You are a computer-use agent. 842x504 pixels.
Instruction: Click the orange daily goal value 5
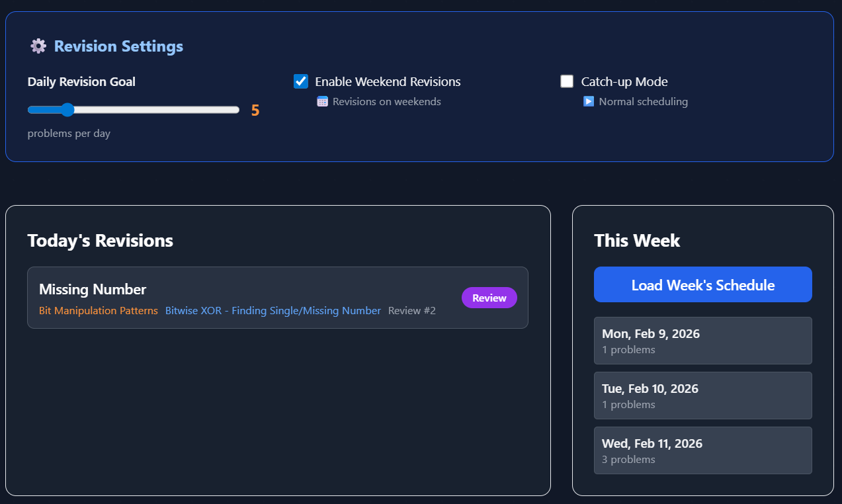(x=255, y=110)
